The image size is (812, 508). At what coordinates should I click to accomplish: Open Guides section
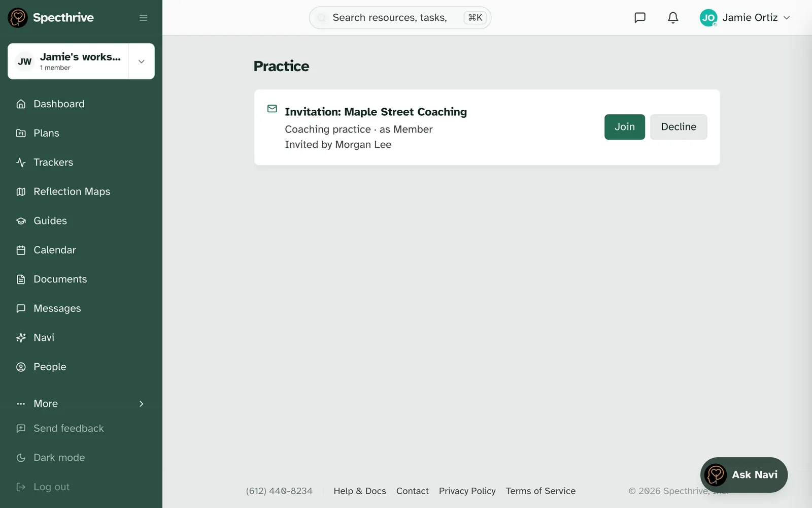(x=50, y=221)
